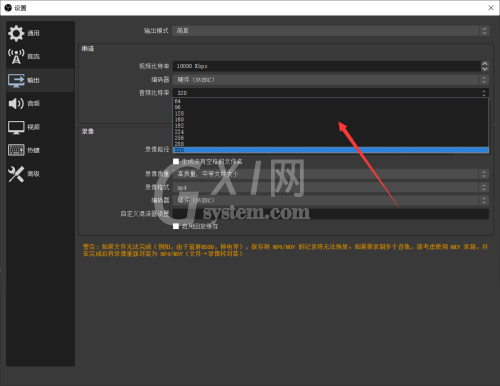This screenshot has width=500, height=386.
Task: Choose 224 in the audio bitrate list
Action: 331,132
